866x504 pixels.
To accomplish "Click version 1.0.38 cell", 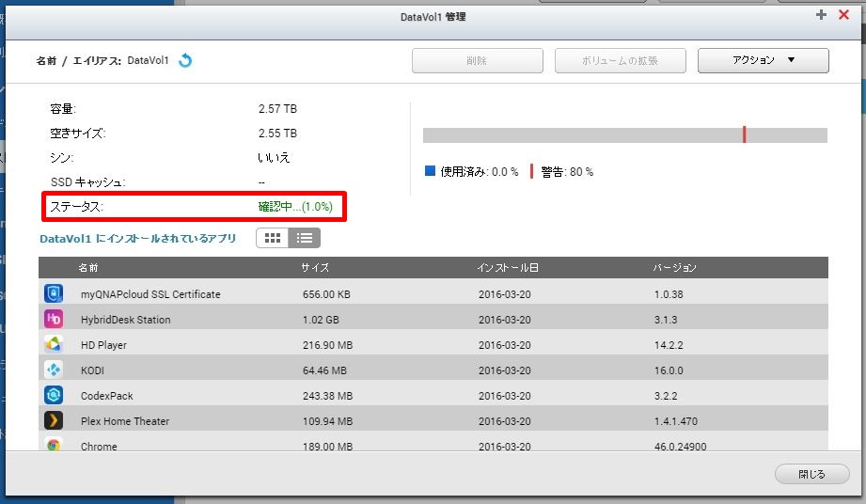I will tap(669, 294).
